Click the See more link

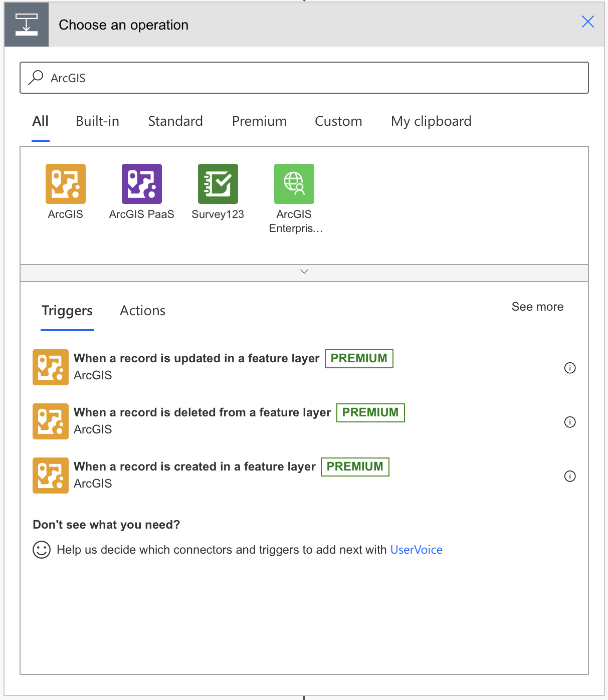[x=537, y=307]
